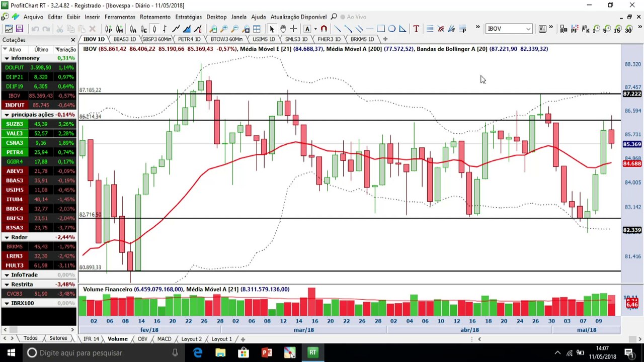Image resolution: width=644 pixels, height=362 pixels.
Task: Click the zoom in magnifier icon
Action: tap(224, 29)
